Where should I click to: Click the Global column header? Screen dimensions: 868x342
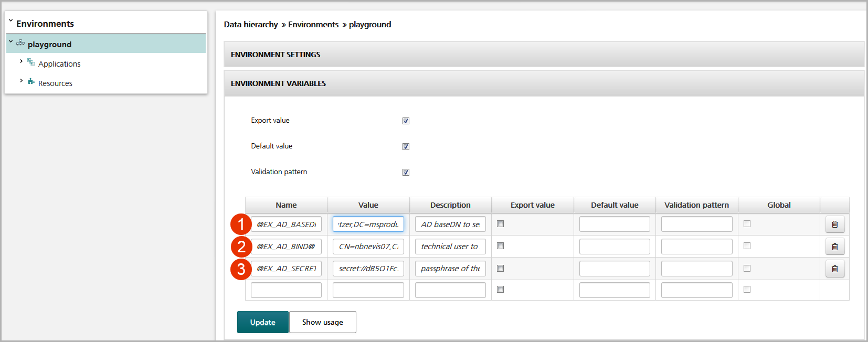pos(779,205)
